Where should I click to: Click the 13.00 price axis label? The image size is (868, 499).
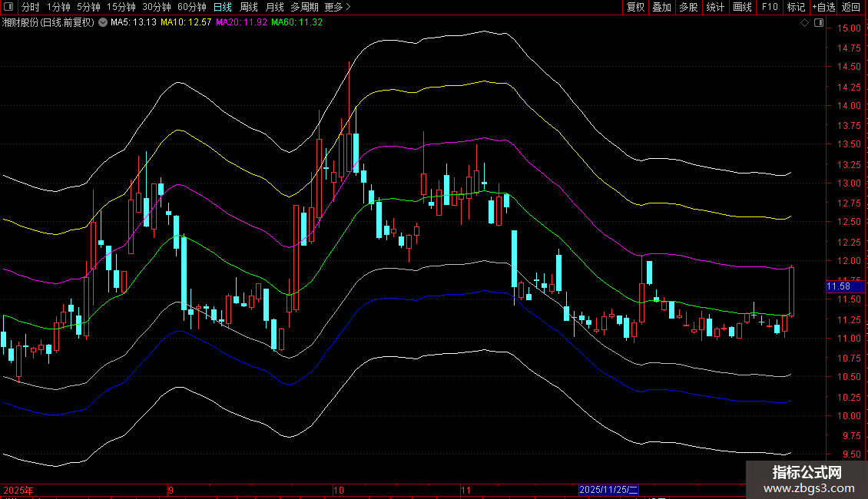click(849, 183)
